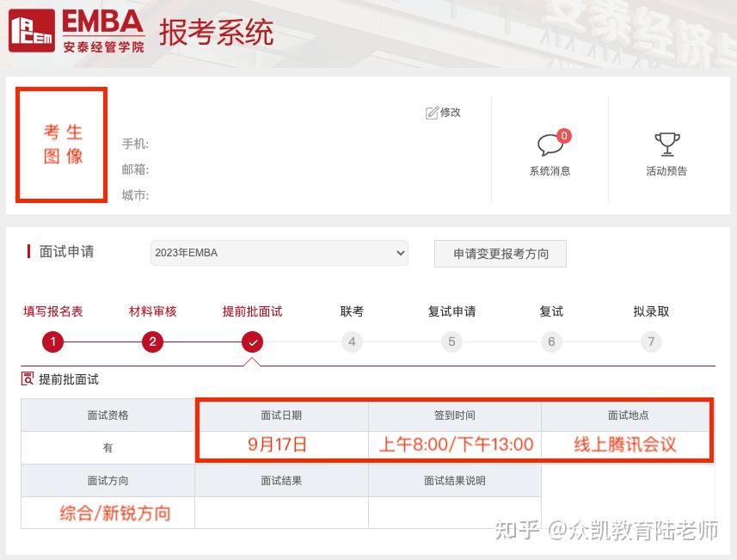Open 活动预告 trophy icon
The image size is (737, 560).
coord(667,144)
